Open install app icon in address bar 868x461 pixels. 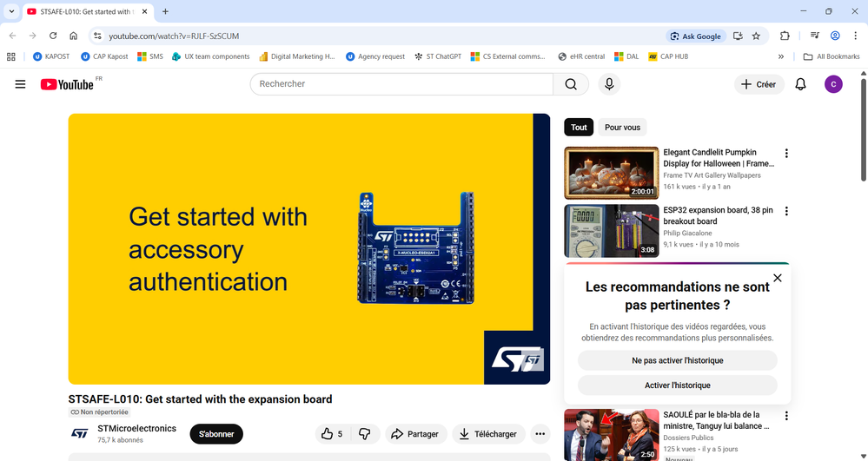click(x=738, y=36)
